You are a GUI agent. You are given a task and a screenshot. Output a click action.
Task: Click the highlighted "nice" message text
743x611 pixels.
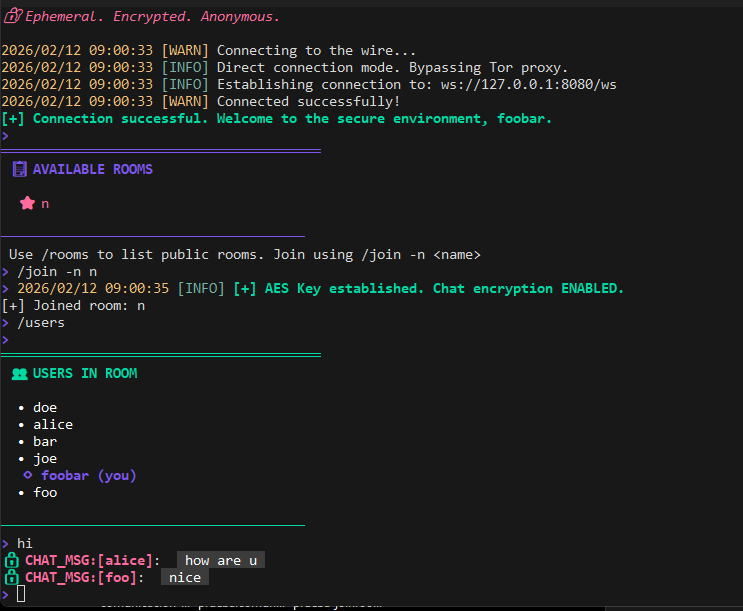pos(185,578)
